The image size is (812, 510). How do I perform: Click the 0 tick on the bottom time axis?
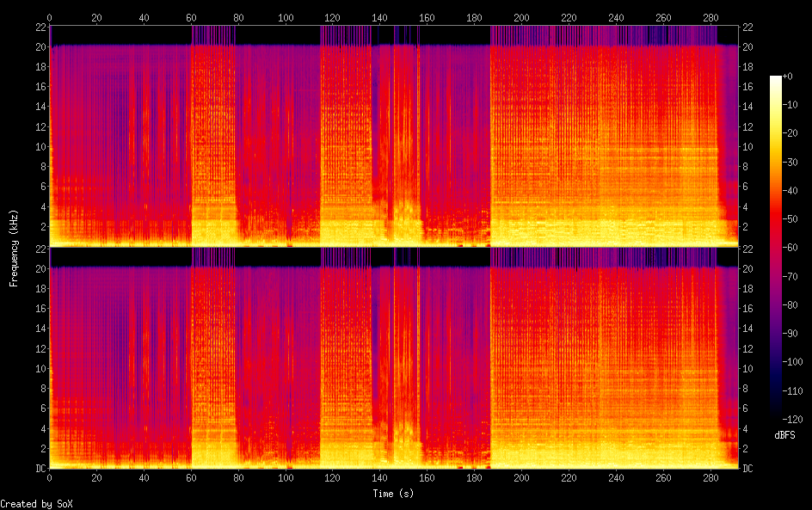click(x=50, y=477)
